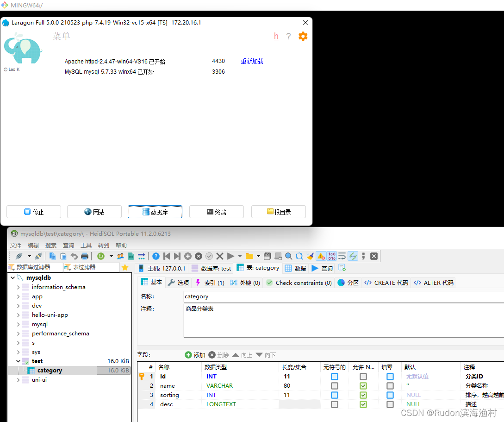Open the 编辑 menu in HeidiSQL
This screenshot has width=504, height=422.
[x=33, y=246]
